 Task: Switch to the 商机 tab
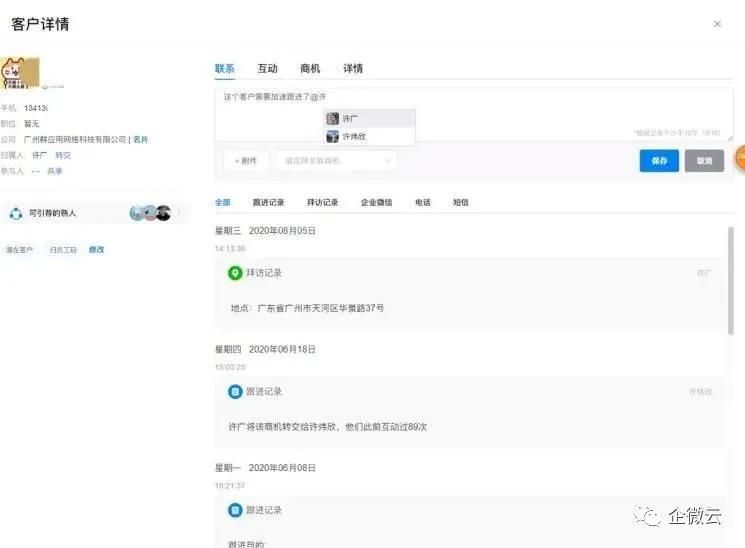coord(310,69)
